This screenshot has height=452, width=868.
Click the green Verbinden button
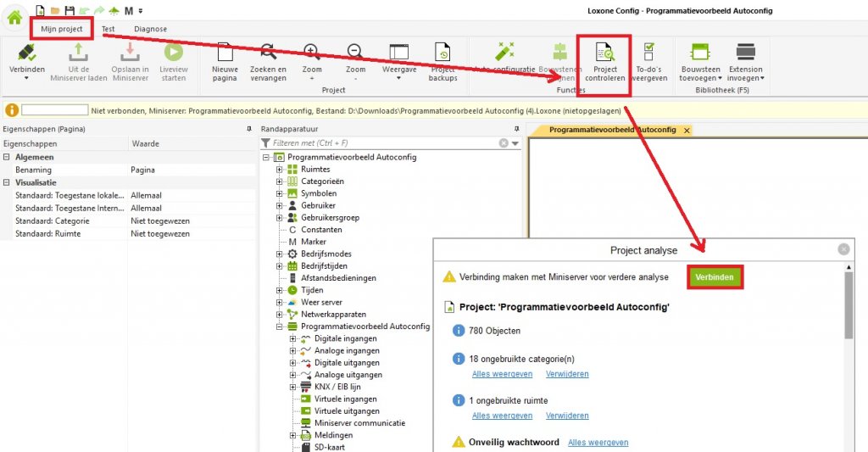click(x=715, y=277)
